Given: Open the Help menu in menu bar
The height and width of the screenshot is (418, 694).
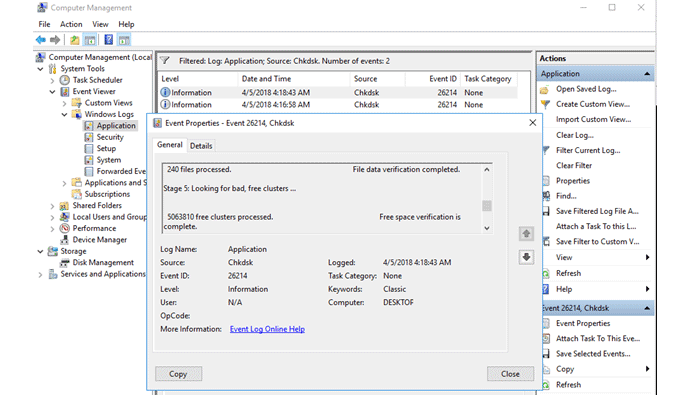Looking at the screenshot, I should (126, 24).
